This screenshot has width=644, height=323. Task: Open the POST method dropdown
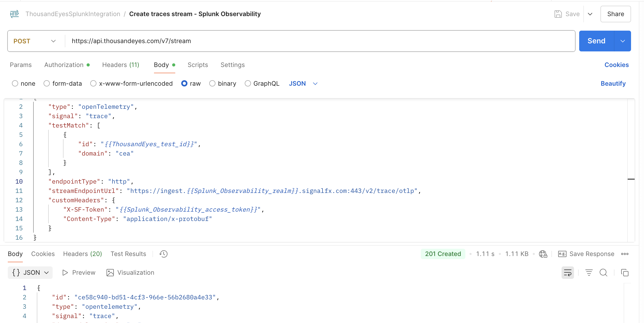(x=34, y=41)
